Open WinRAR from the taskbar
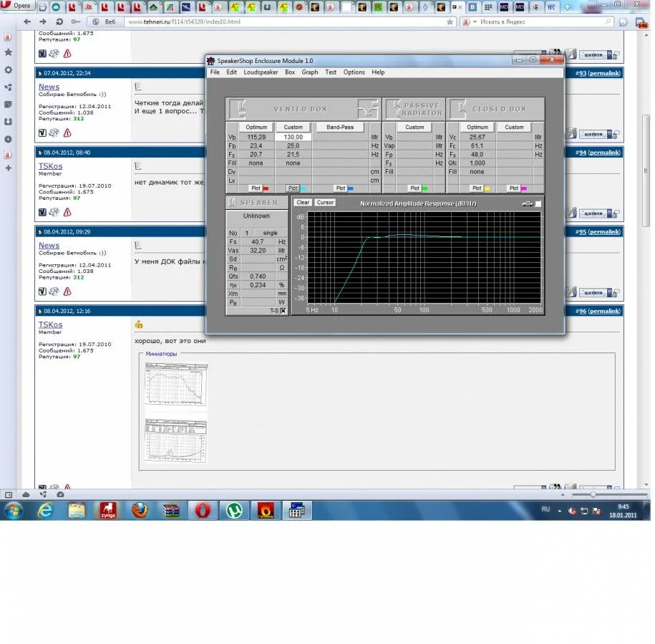The width and height of the screenshot is (655, 644). pyautogui.click(x=171, y=510)
